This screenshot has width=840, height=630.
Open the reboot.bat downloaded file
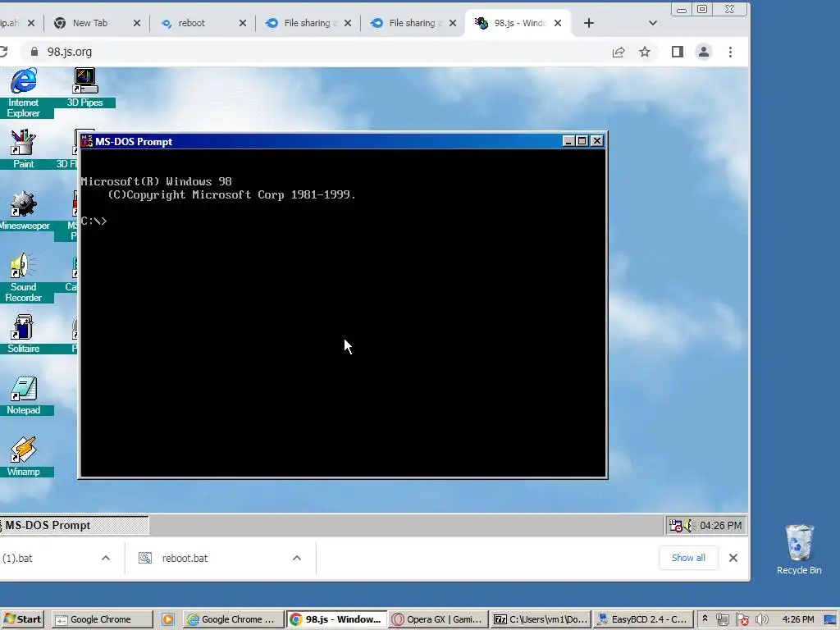(185, 558)
